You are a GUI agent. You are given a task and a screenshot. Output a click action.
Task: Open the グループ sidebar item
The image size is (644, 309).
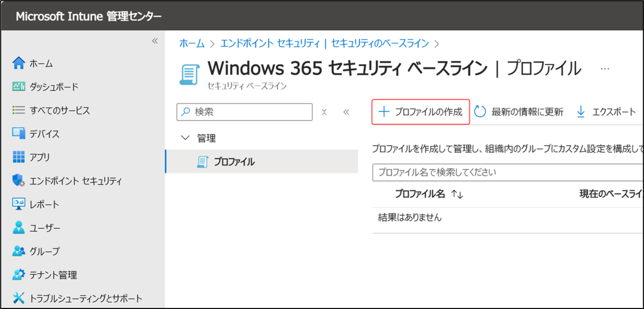(36, 251)
